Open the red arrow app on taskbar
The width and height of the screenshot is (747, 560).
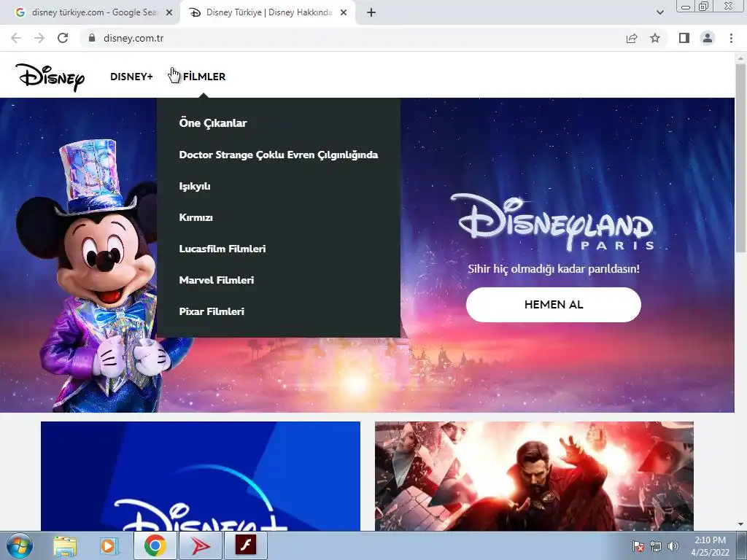click(200, 545)
